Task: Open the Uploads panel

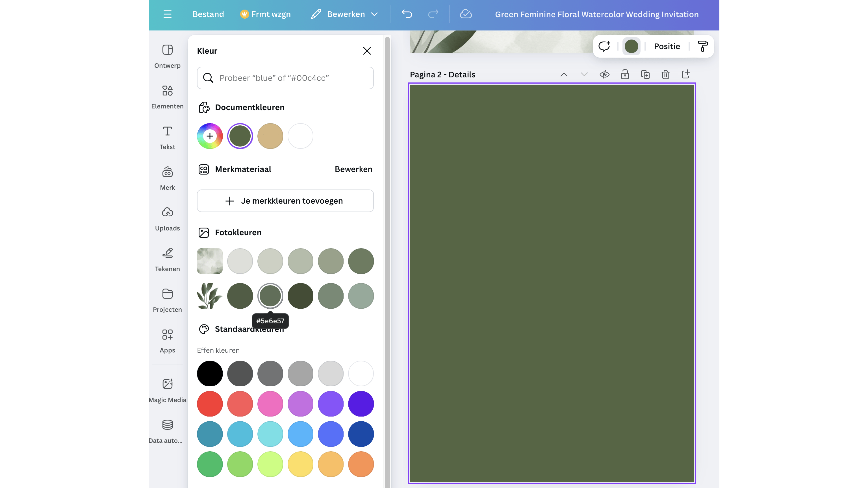Action: pos(167,219)
